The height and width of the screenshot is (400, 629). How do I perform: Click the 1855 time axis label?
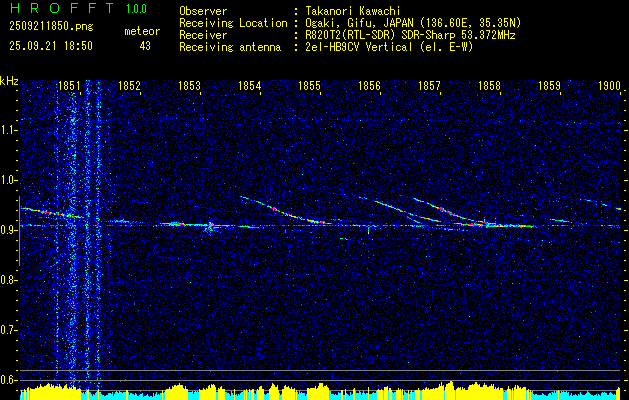[309, 85]
